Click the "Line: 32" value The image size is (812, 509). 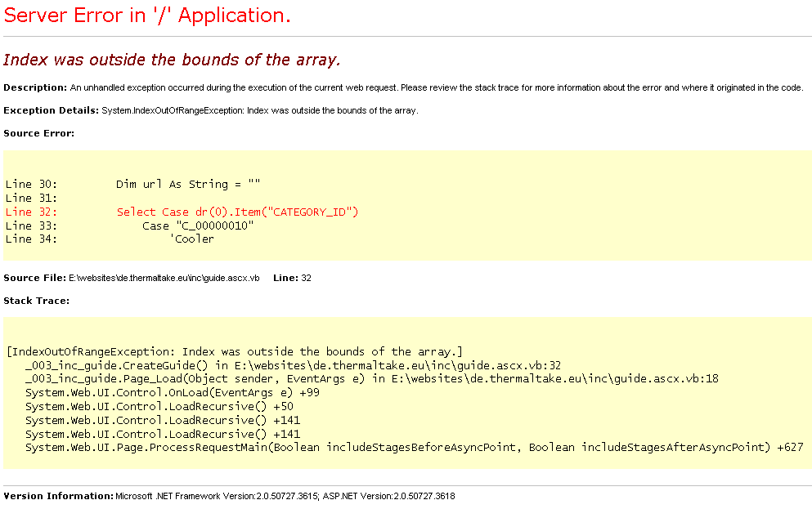(x=292, y=278)
